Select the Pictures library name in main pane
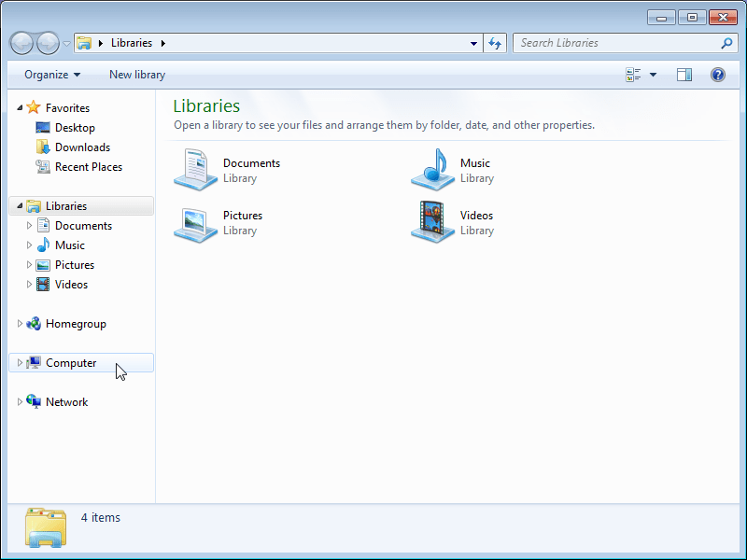The image size is (747, 560). tap(243, 216)
